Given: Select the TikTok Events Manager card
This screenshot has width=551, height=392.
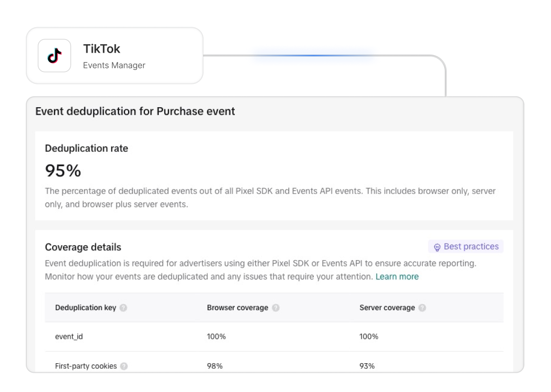Looking at the screenshot, I should pos(115,56).
